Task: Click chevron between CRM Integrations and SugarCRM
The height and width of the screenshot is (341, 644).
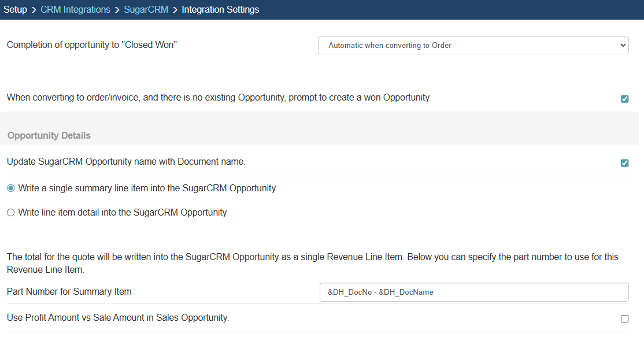Action: click(117, 9)
